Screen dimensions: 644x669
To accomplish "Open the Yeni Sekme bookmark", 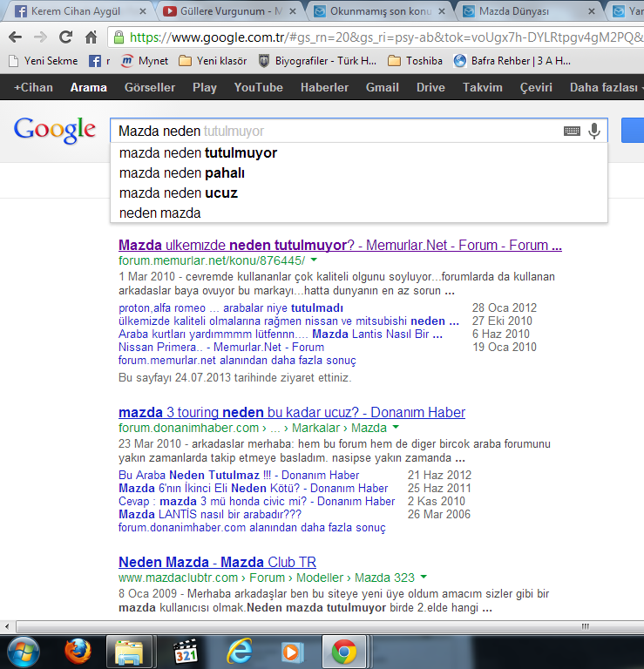I will 43,61.
